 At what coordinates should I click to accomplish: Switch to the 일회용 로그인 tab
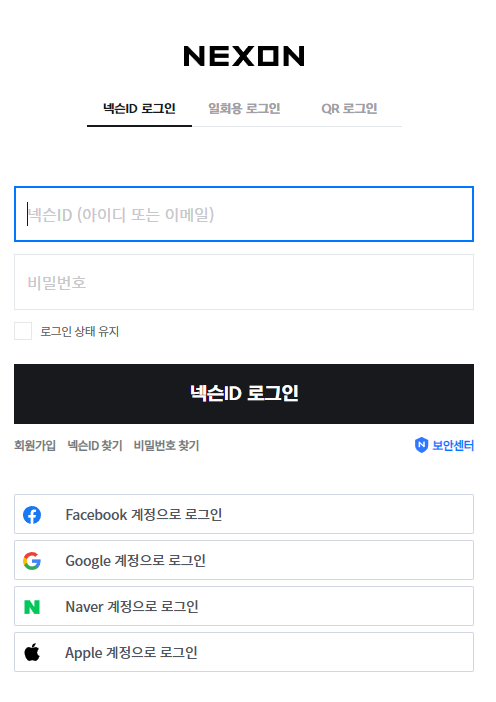coord(244,109)
